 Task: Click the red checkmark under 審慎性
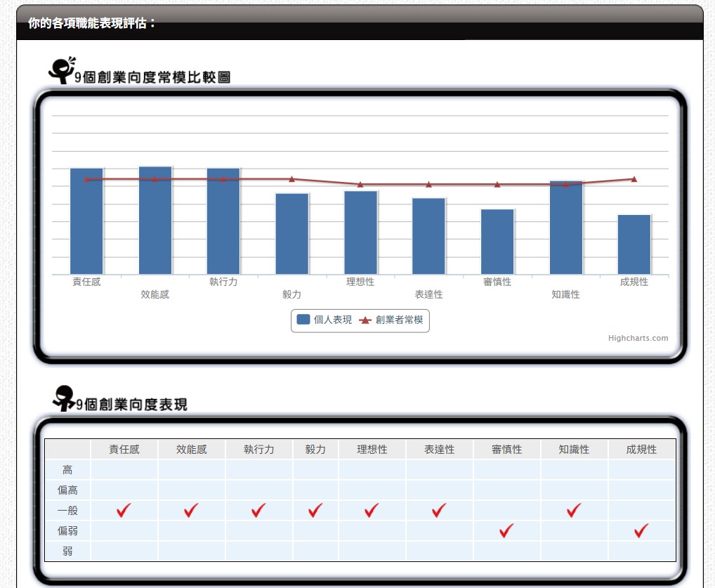506,531
